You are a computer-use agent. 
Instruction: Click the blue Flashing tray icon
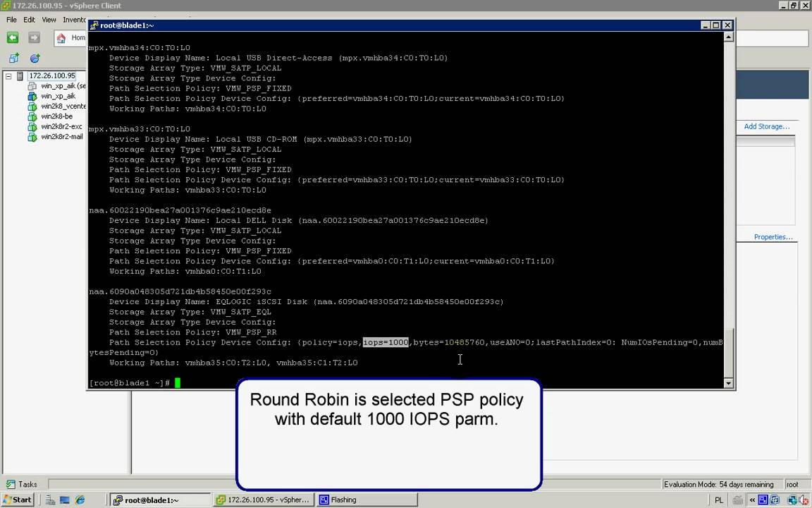(x=763, y=500)
